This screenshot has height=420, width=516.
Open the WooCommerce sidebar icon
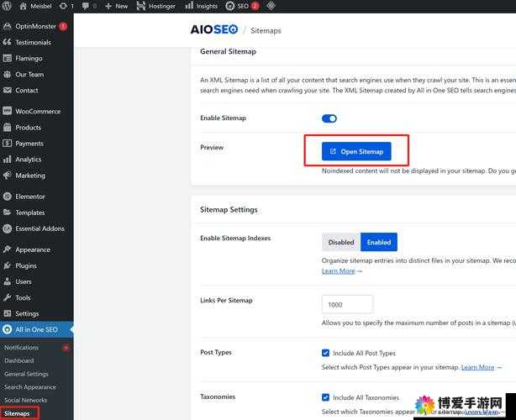pyautogui.click(x=7, y=111)
